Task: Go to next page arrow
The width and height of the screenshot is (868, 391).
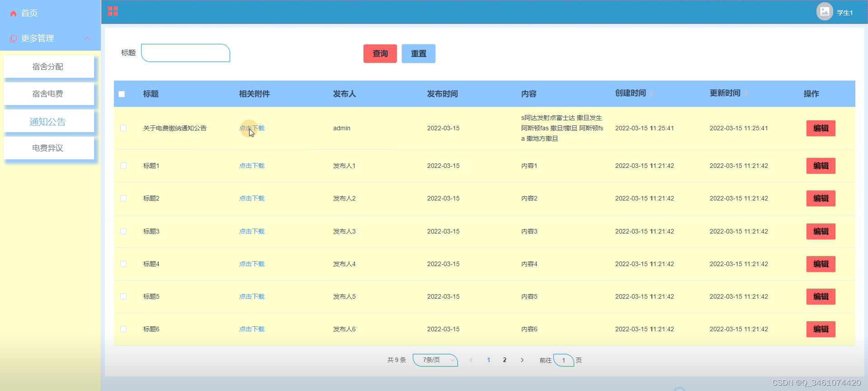Action: tap(522, 360)
